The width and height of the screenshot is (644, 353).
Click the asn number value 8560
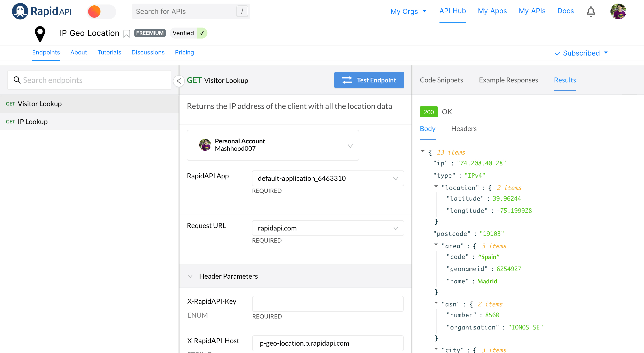point(492,315)
